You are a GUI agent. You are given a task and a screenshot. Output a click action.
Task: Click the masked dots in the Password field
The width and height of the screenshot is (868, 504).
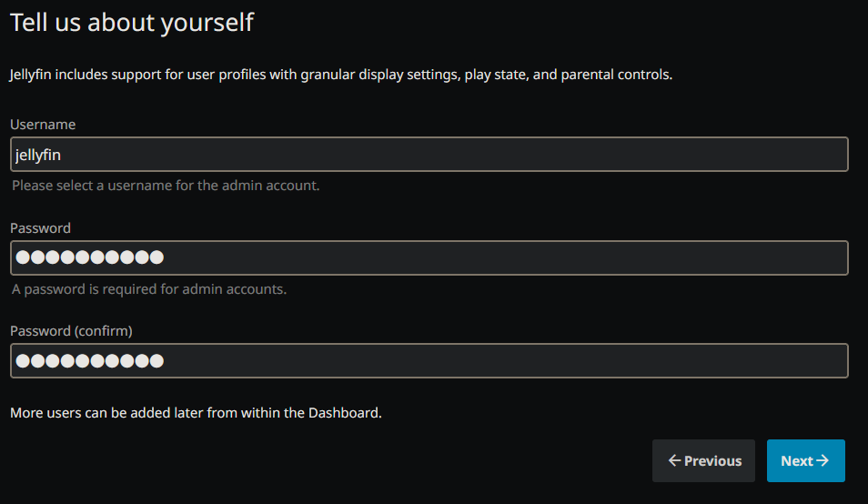click(x=89, y=257)
